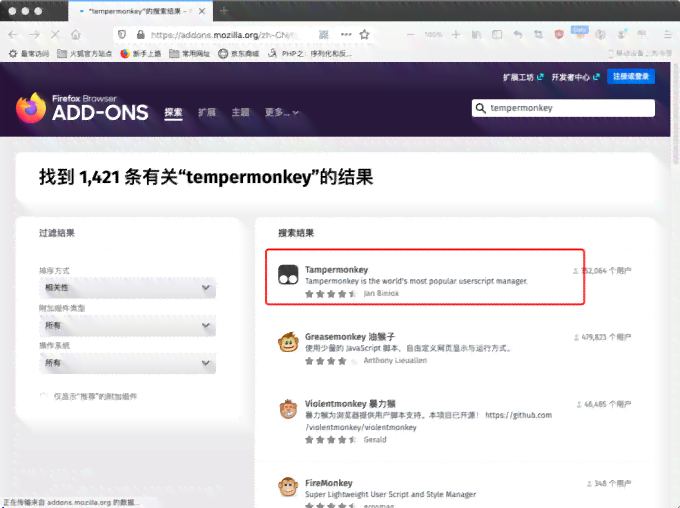Go back using the browser back arrow
The height and width of the screenshot is (508, 680).
pos(13,35)
